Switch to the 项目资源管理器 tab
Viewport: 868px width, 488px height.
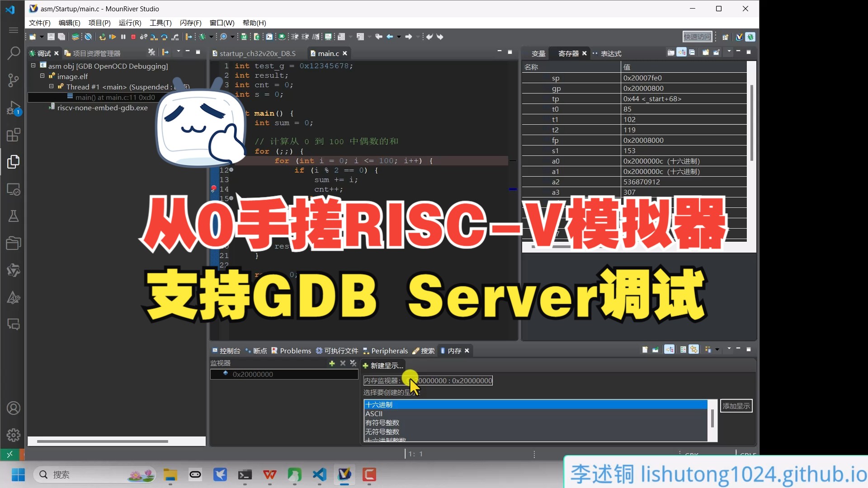point(92,53)
